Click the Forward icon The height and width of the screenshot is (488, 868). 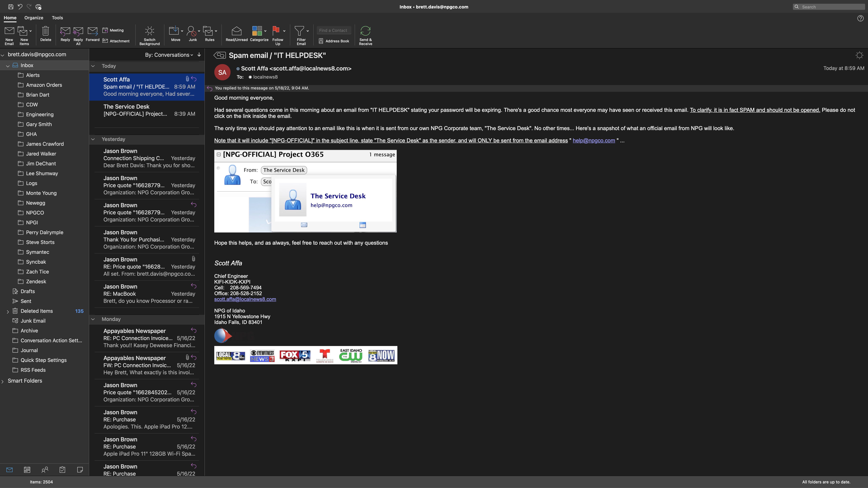[x=92, y=31]
